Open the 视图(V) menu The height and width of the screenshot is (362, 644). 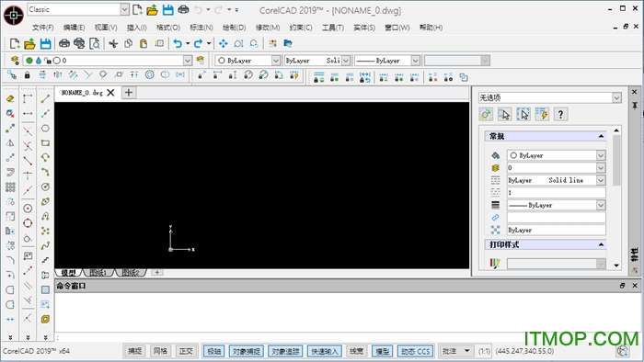(106, 28)
